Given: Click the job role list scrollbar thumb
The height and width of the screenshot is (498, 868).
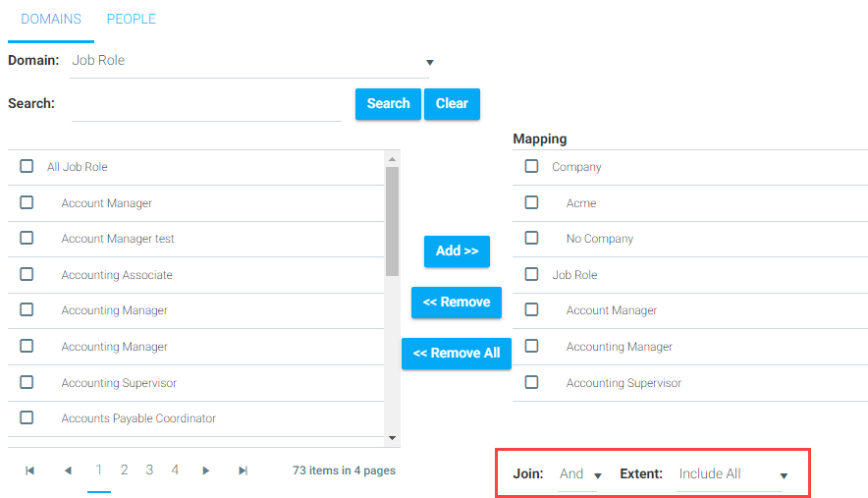Looking at the screenshot, I should point(392,222).
